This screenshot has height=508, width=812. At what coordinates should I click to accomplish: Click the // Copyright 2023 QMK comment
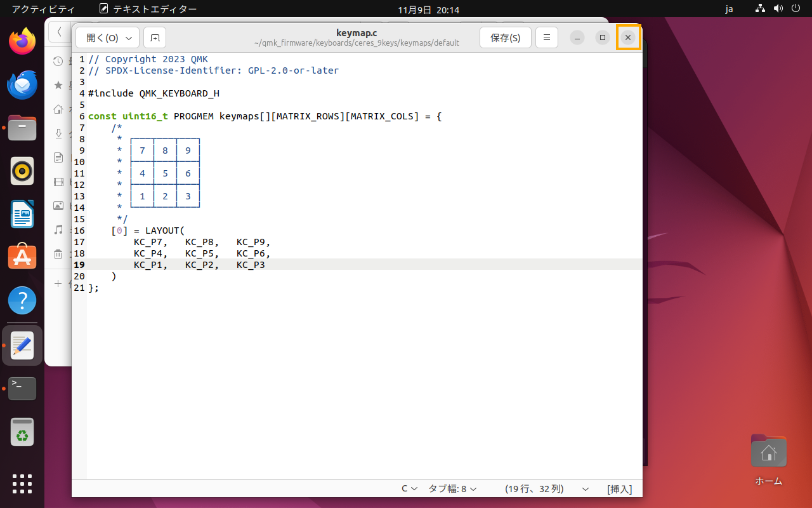(x=148, y=59)
